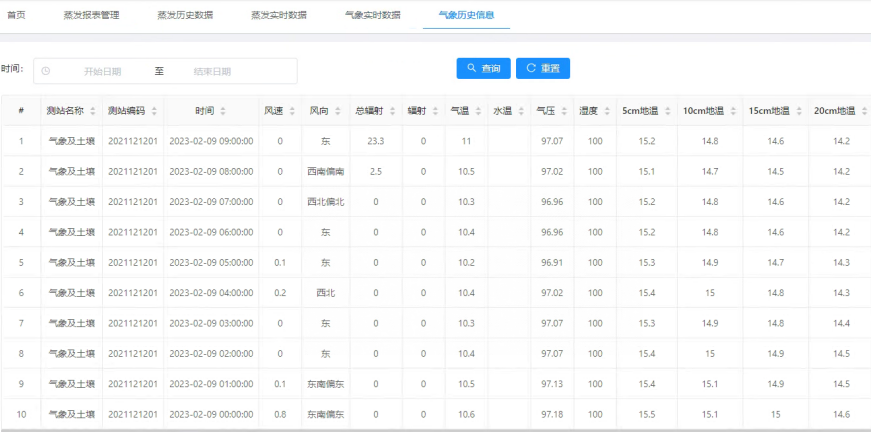The height and width of the screenshot is (432, 871).
Task: Click total radiation value 23.3
Action: coord(376,141)
